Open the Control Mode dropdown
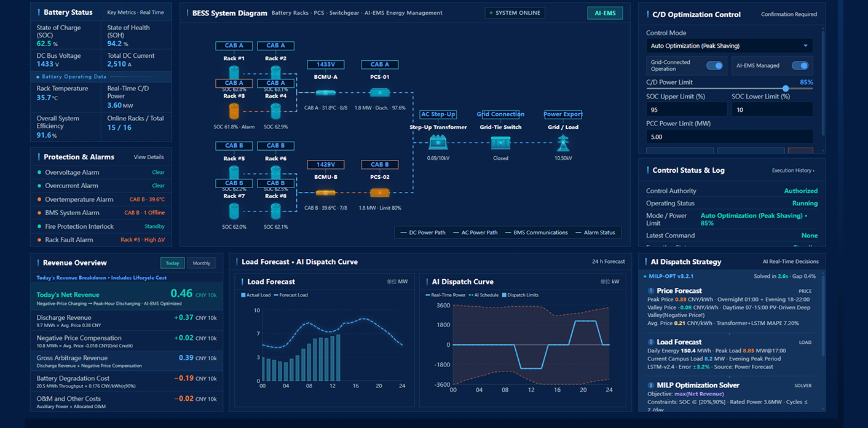This screenshot has height=428, width=868. [x=730, y=46]
